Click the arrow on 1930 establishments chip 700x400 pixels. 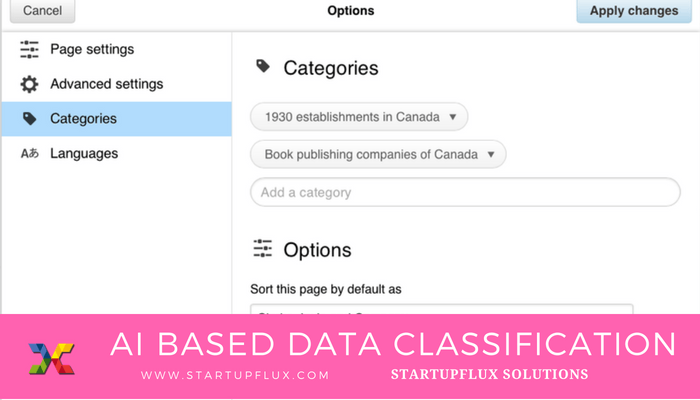coord(453,117)
